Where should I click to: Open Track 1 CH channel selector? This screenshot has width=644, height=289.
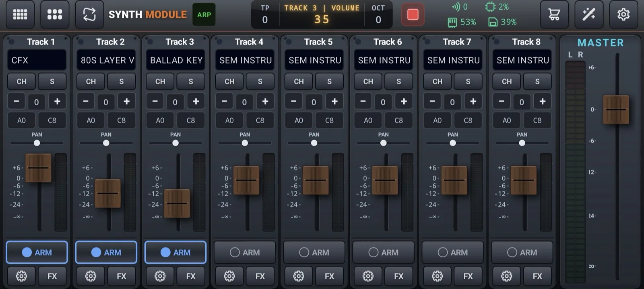coord(21,82)
